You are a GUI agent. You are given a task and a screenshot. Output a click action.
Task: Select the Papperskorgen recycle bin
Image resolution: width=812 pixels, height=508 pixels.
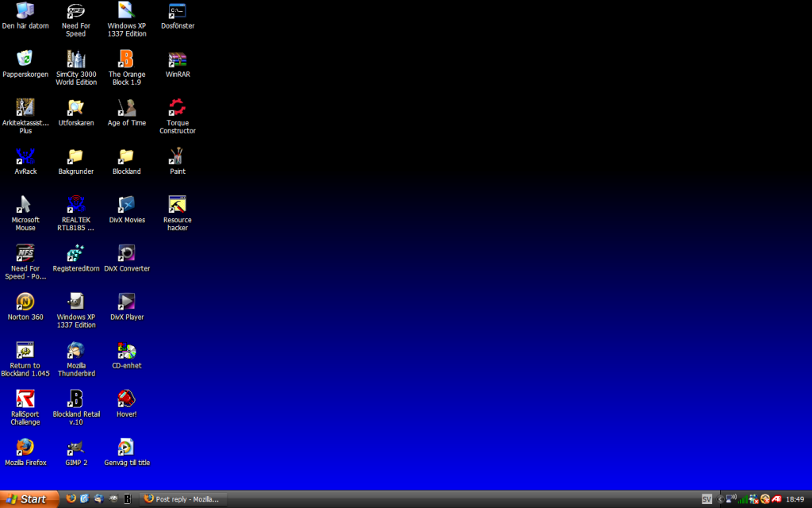click(25, 60)
